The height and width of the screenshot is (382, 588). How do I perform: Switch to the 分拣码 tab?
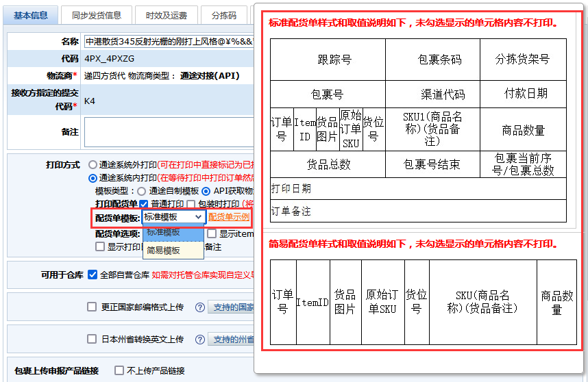point(224,15)
